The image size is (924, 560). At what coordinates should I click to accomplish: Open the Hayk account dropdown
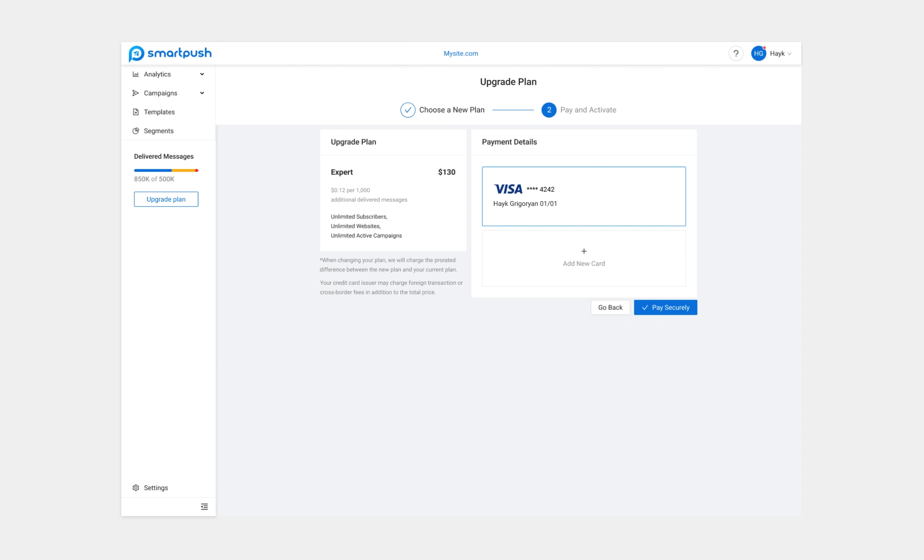pos(778,53)
